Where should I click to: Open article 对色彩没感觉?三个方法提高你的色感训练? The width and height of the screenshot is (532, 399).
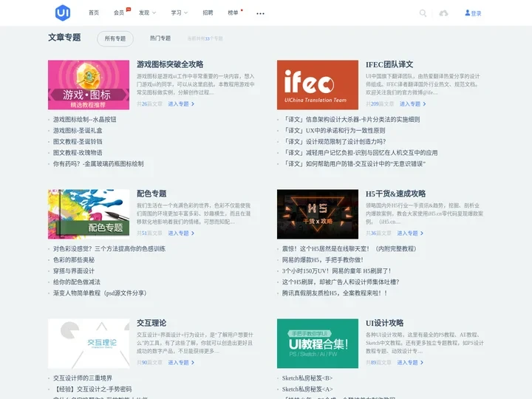109,249
